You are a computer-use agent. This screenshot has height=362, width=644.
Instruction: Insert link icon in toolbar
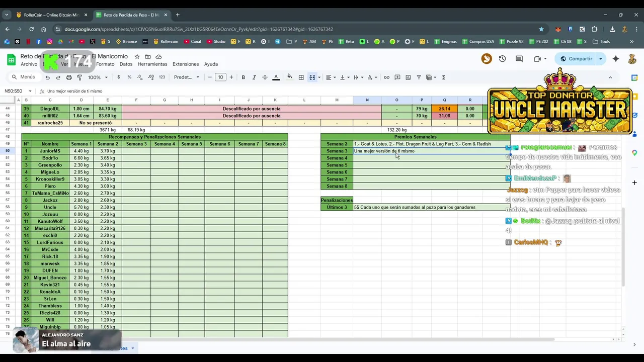tap(386, 77)
